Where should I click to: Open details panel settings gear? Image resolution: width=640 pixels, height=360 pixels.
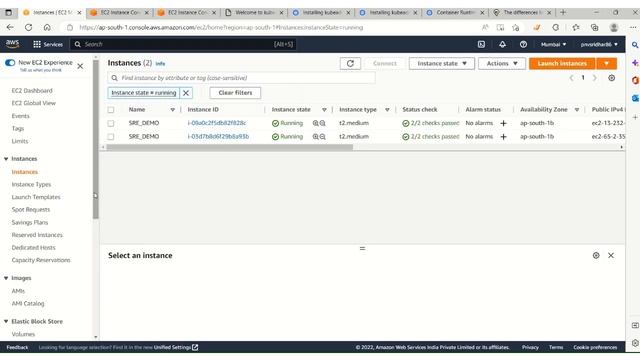pyautogui.click(x=596, y=255)
